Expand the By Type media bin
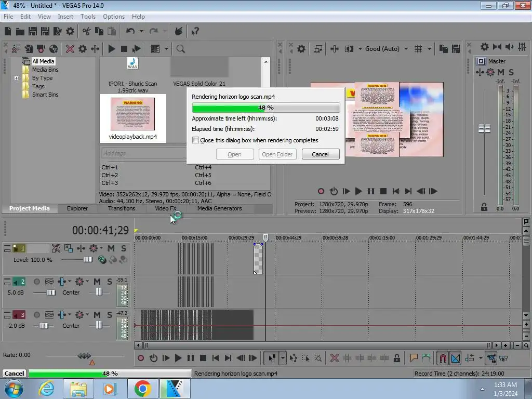The image size is (532, 399). 16,78
